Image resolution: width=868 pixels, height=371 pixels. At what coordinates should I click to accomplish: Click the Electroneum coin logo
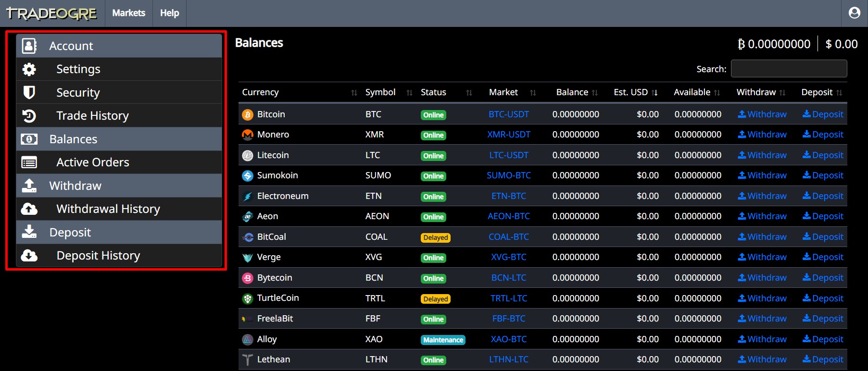click(248, 196)
